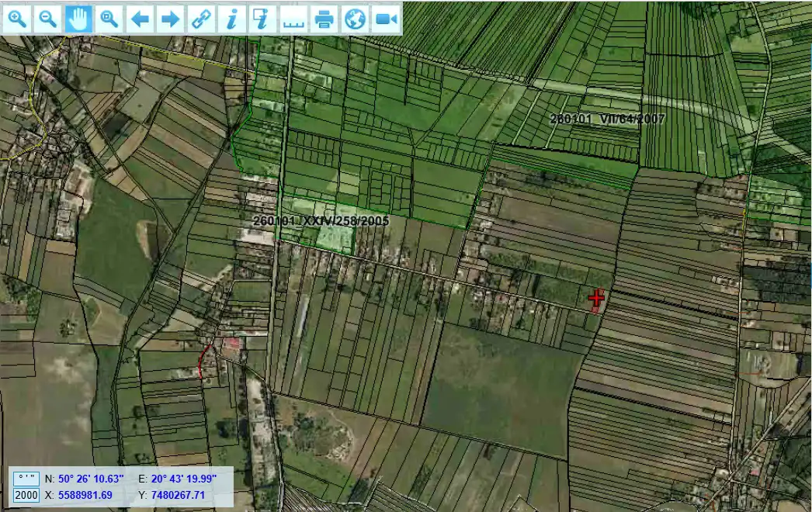The width and height of the screenshot is (812, 512).
Task: Activate the measure distance ruler tool
Action: tap(293, 19)
